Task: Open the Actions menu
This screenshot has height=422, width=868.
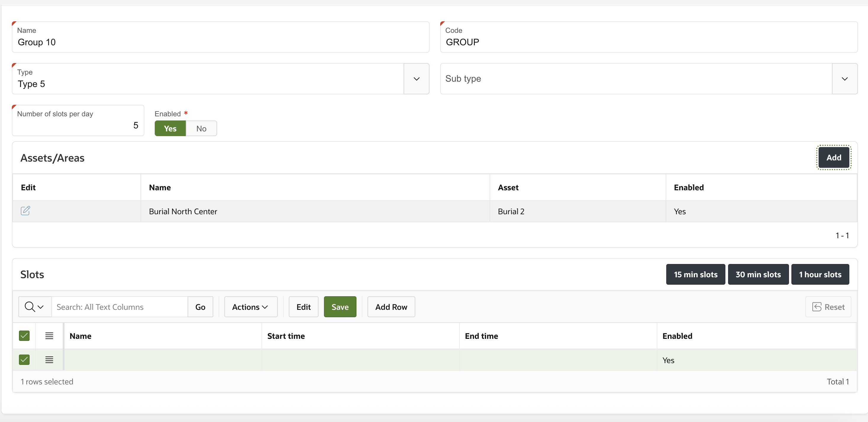Action: point(250,307)
